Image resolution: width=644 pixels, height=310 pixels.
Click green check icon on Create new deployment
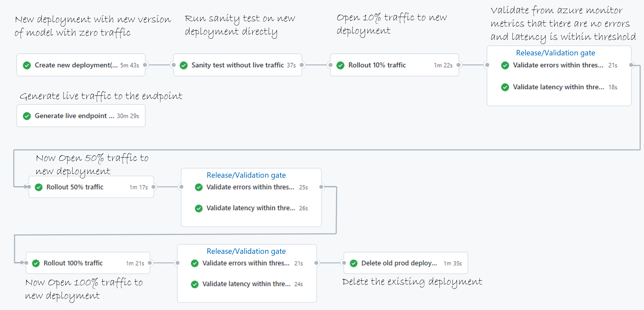coord(27,65)
